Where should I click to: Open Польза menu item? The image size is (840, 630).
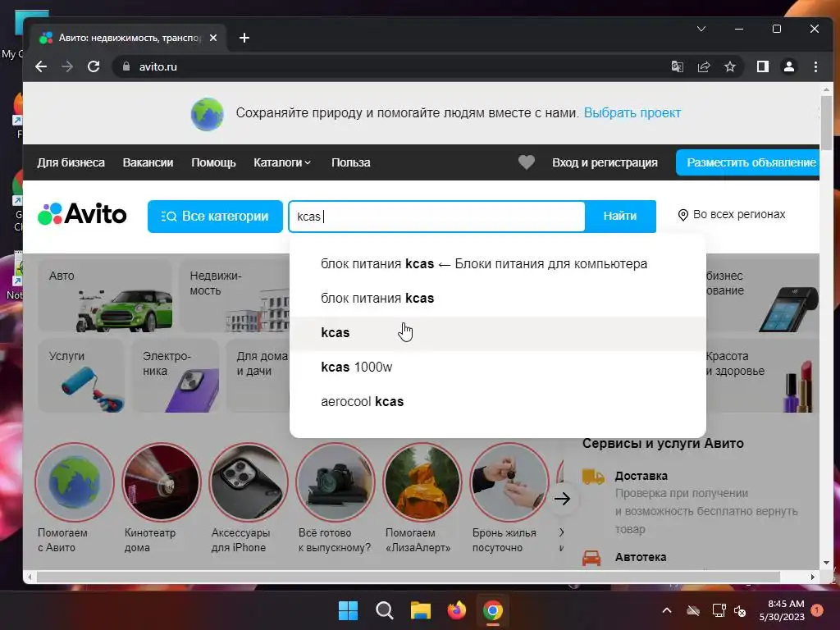click(351, 162)
